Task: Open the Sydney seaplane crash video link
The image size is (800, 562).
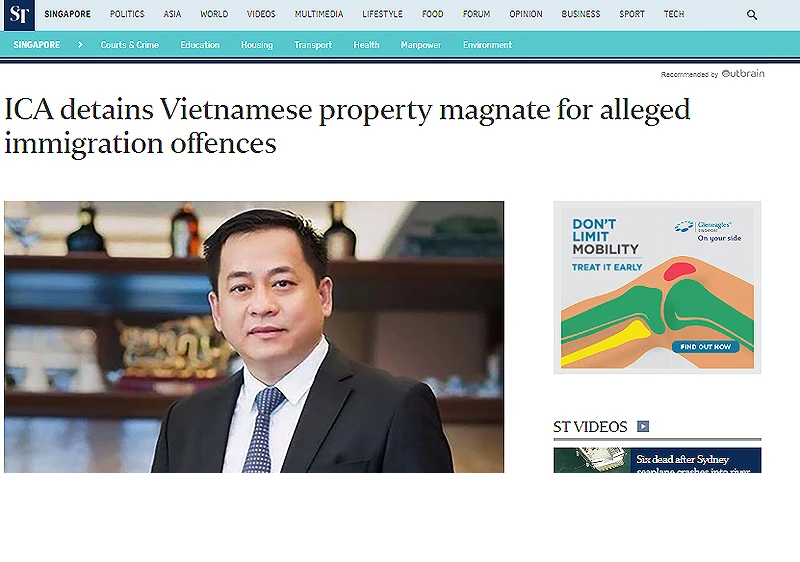Action: click(x=693, y=464)
